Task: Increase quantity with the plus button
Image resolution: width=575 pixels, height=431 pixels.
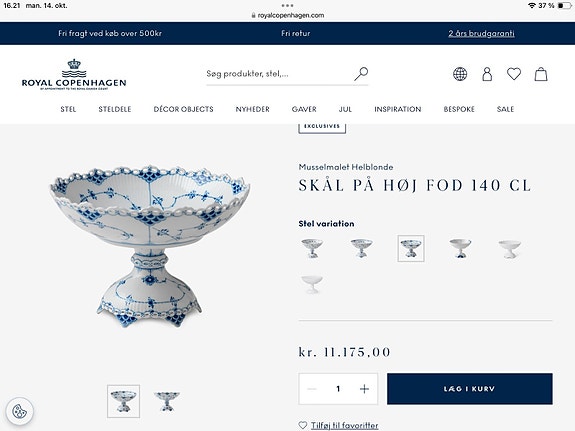Action: pos(364,389)
